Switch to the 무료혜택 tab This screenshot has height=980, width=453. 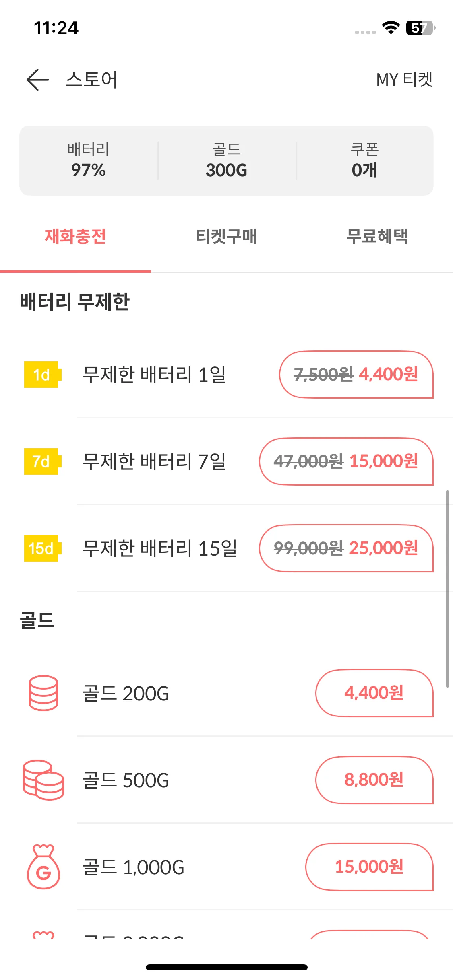[377, 237]
